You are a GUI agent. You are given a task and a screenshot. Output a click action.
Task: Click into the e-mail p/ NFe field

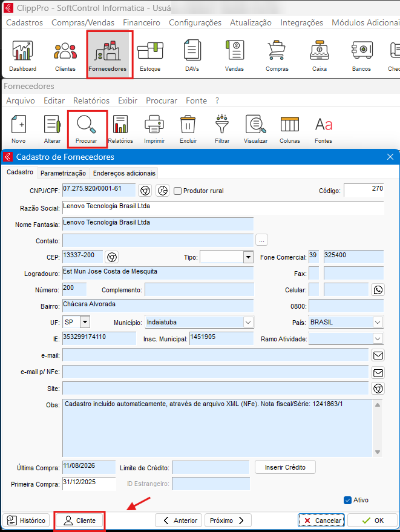click(x=215, y=372)
